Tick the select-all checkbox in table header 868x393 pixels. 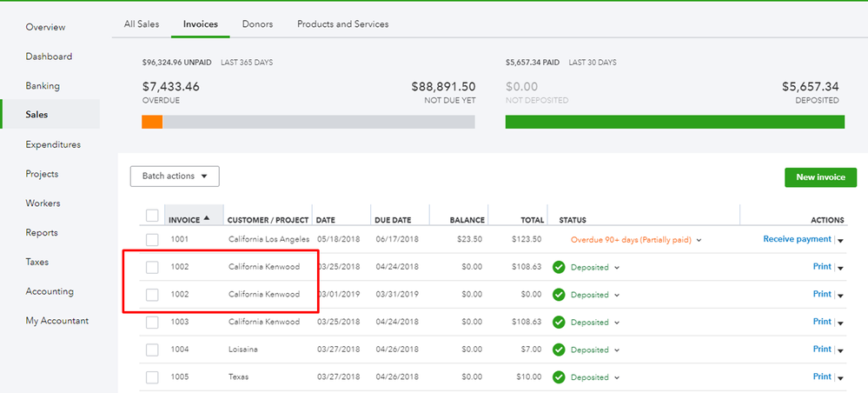tap(152, 216)
